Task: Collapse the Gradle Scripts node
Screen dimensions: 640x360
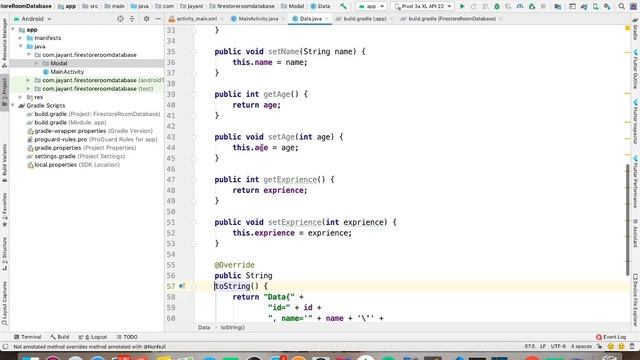Action: (x=13, y=106)
